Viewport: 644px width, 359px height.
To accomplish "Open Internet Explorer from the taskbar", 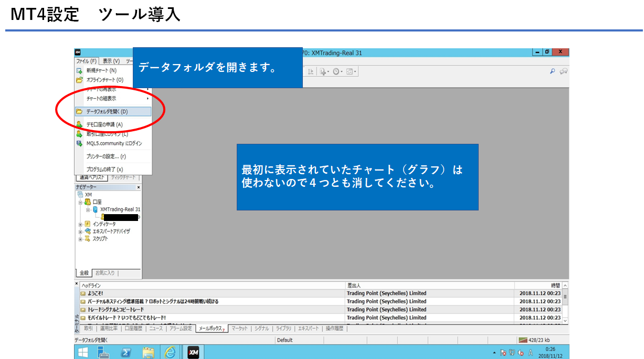I will coord(170,352).
